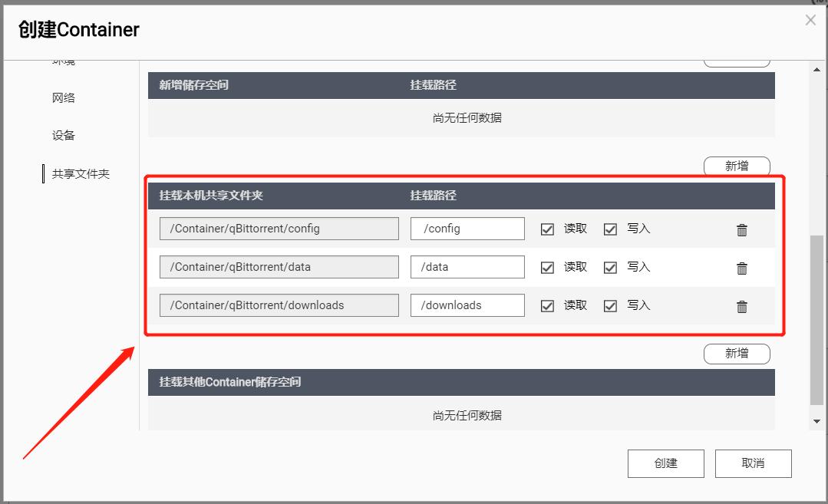Delete the /data mount entry via trash icon
The width and height of the screenshot is (828, 504).
(741, 267)
